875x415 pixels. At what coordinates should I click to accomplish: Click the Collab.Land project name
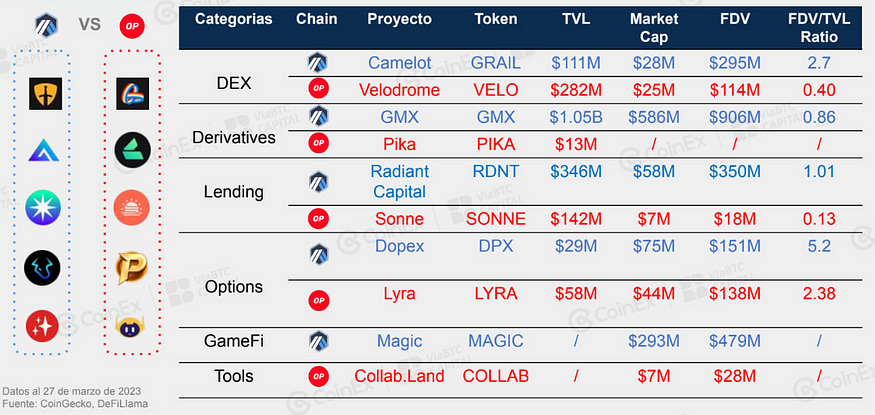(x=400, y=376)
